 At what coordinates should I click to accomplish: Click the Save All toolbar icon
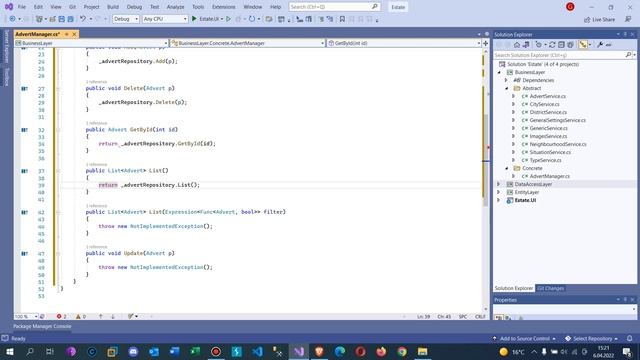point(71,19)
